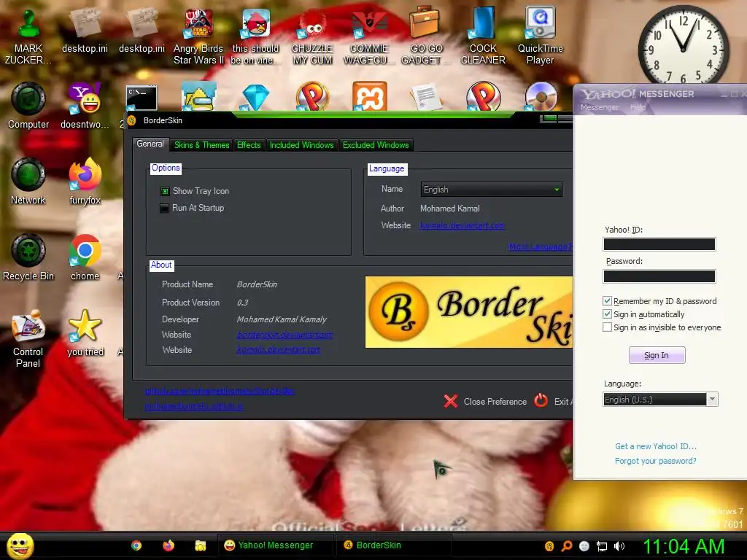Open the More Languages link

coord(541,246)
